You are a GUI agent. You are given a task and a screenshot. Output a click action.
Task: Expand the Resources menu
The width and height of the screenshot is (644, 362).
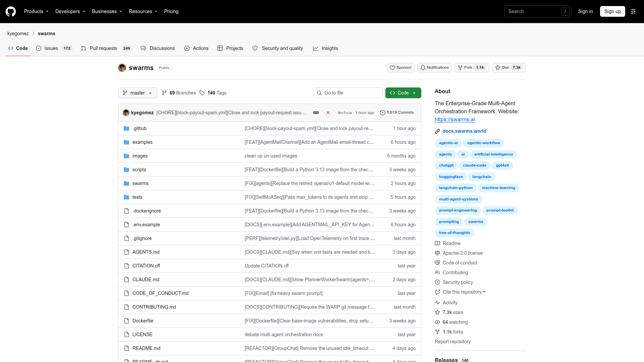143,11
